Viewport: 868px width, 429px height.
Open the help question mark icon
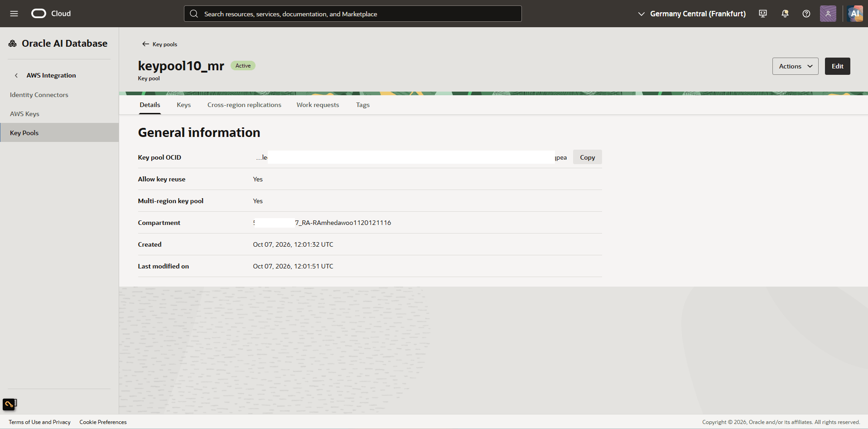806,14
